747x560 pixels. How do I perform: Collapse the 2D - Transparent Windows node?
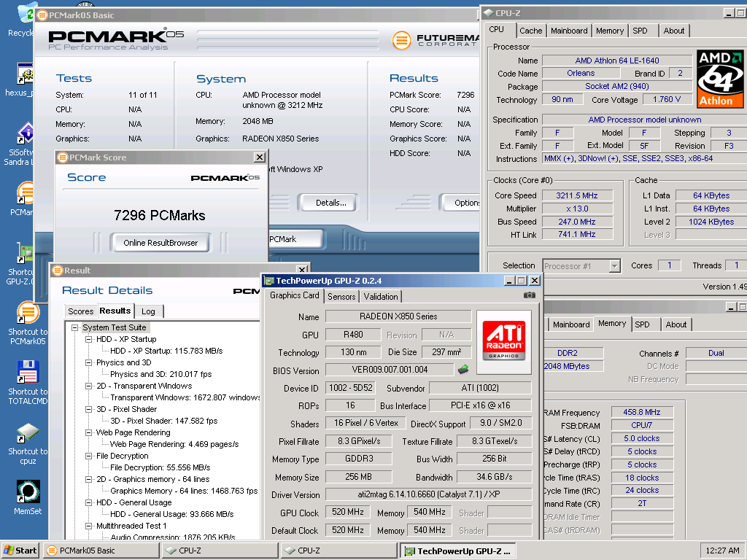(88, 386)
